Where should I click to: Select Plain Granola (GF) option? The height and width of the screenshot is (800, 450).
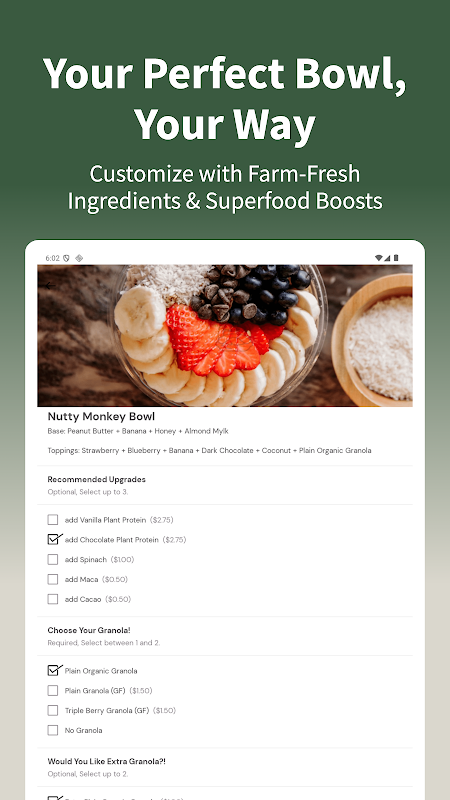coord(53,690)
